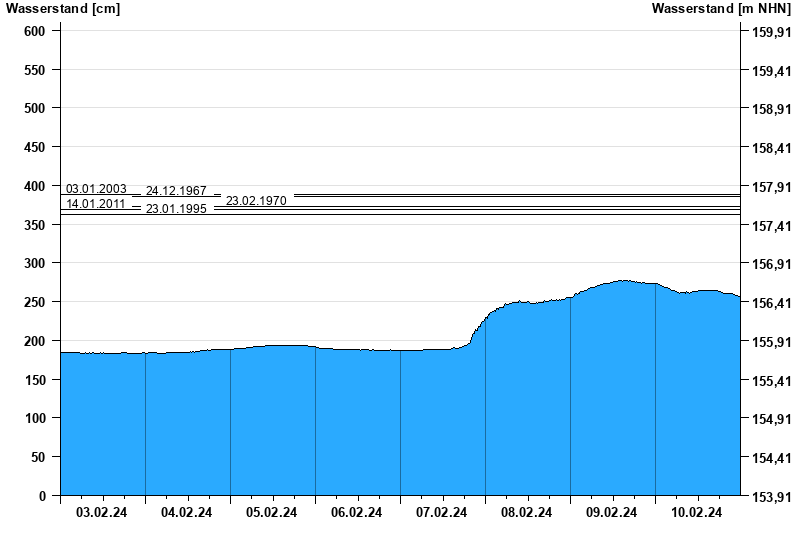The width and height of the screenshot is (800, 550).
Task: Click the 158,41 m NHN value
Action: click(772, 148)
